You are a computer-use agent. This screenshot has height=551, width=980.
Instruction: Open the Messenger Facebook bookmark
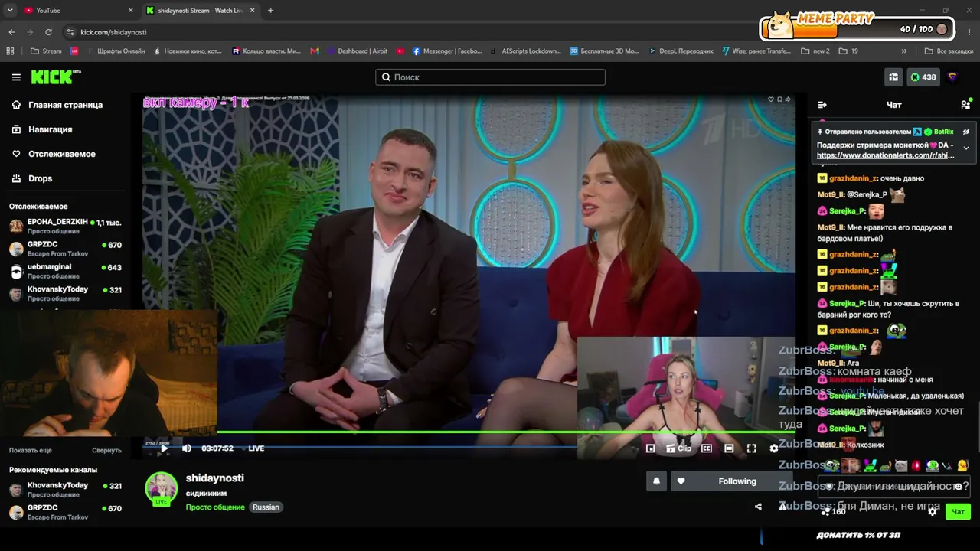(447, 51)
